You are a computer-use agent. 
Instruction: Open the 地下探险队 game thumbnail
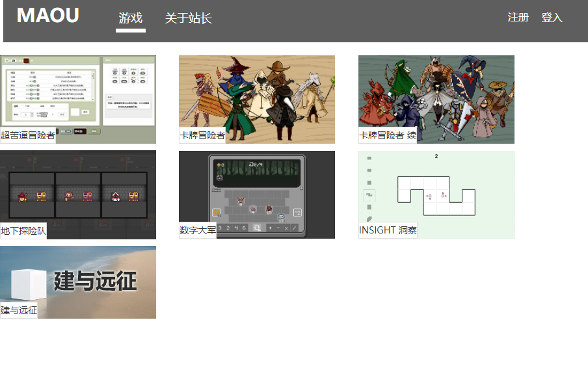point(78,194)
